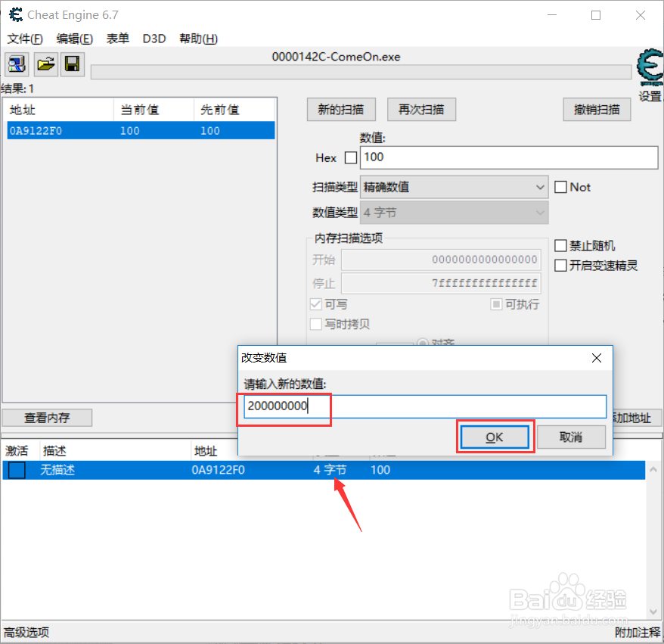Click the 地址 column header in results

59,110
